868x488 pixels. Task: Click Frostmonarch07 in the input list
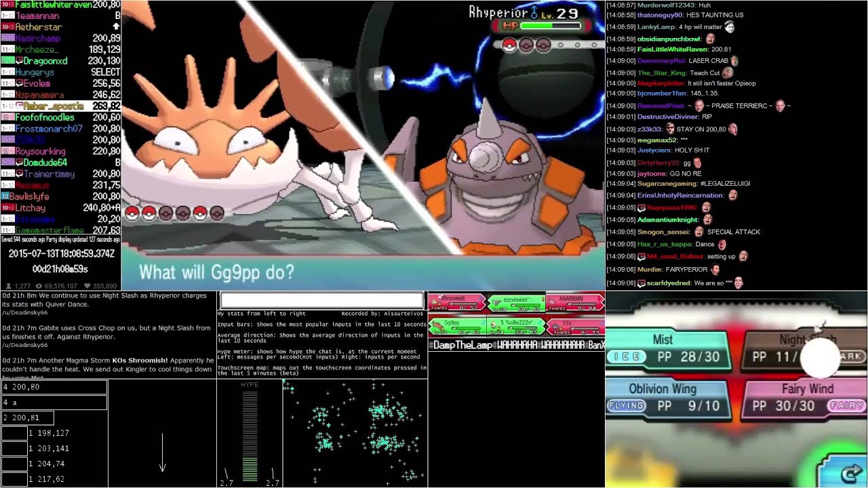point(49,129)
